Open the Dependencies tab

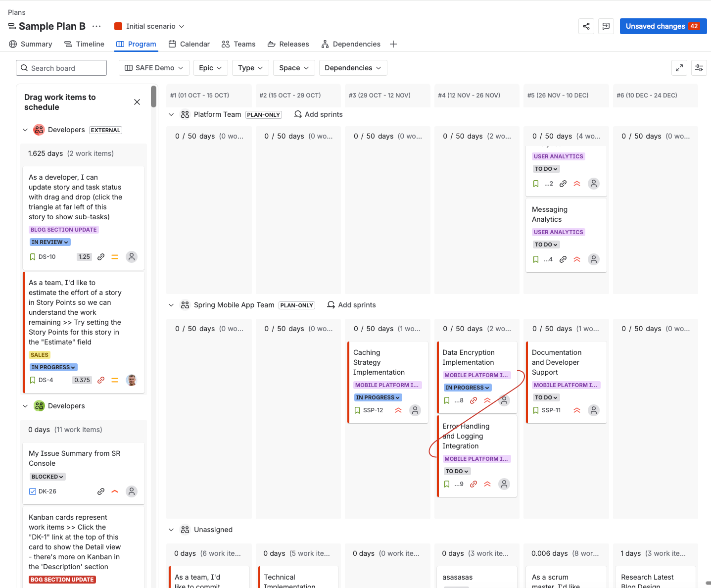tap(351, 44)
